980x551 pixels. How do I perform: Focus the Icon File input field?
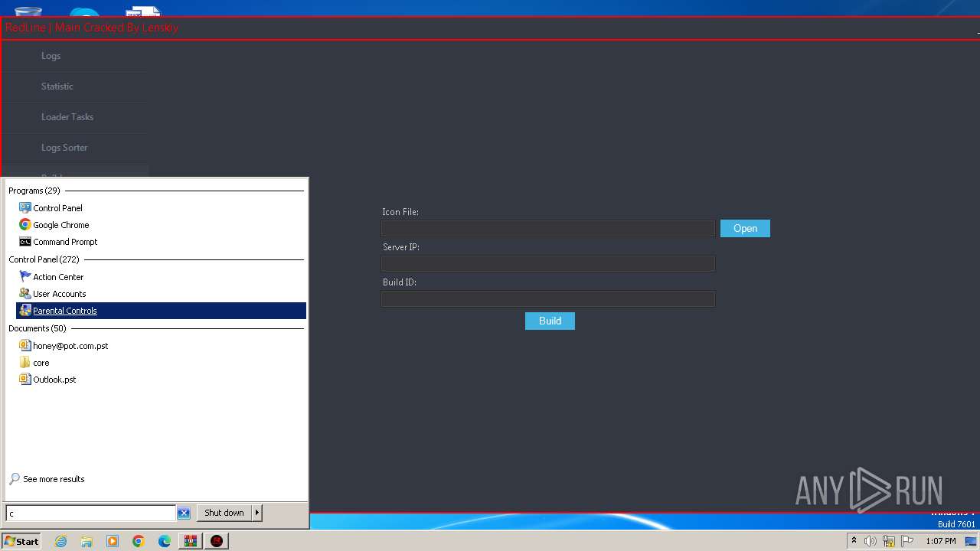coord(548,228)
